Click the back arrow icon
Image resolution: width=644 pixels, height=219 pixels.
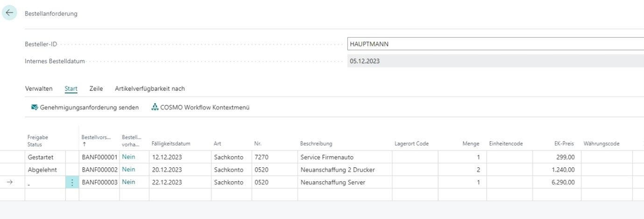pos(9,13)
